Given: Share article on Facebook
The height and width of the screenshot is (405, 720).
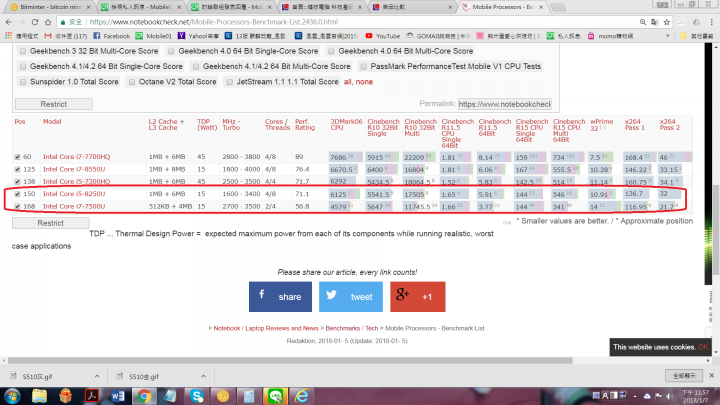Looking at the screenshot, I should (x=280, y=297).
